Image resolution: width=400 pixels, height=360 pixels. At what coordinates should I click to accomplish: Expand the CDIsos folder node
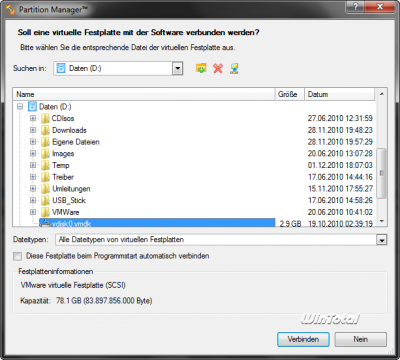[33, 118]
